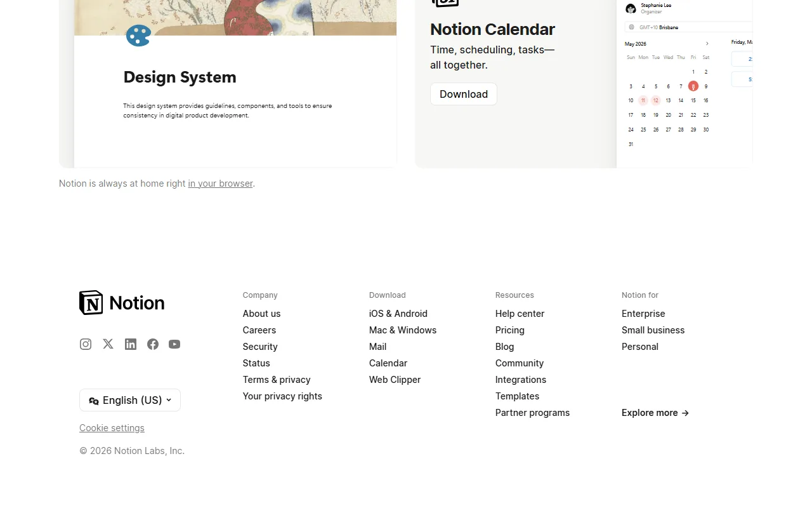The height and width of the screenshot is (508, 812).
Task: Open the Calendar footer link
Action: coord(388,363)
